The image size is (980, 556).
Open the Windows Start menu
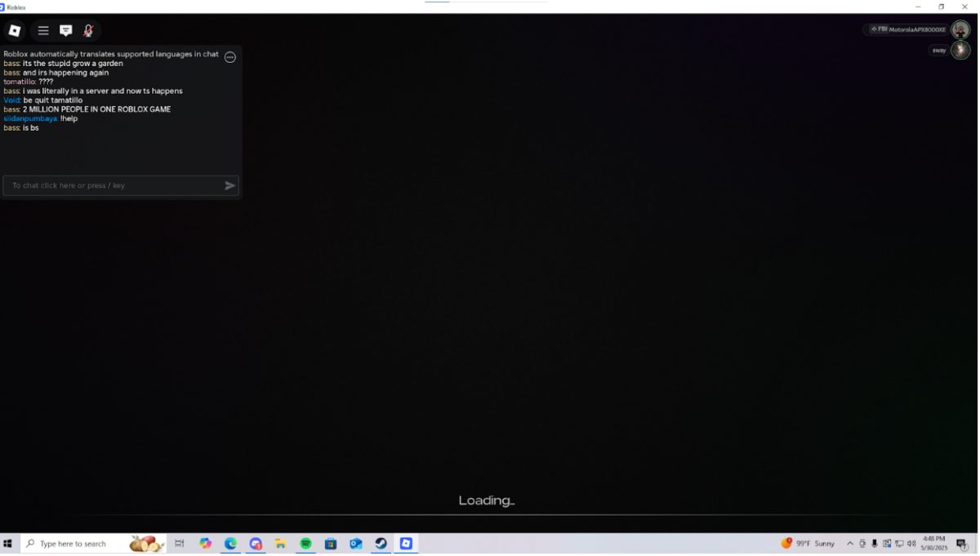8,544
